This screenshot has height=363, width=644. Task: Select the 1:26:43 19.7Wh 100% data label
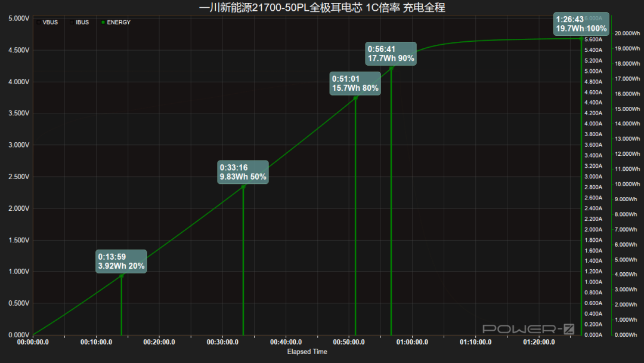coord(581,24)
